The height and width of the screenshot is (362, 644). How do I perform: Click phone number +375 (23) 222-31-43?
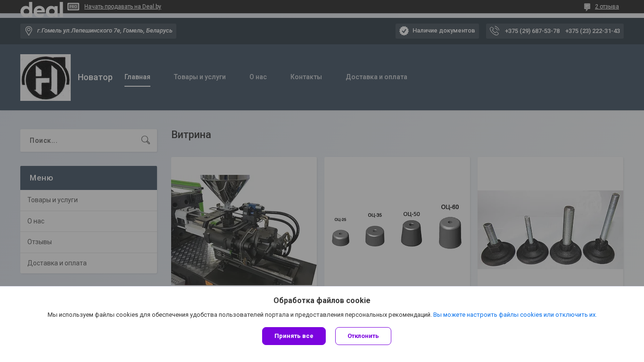593,31
